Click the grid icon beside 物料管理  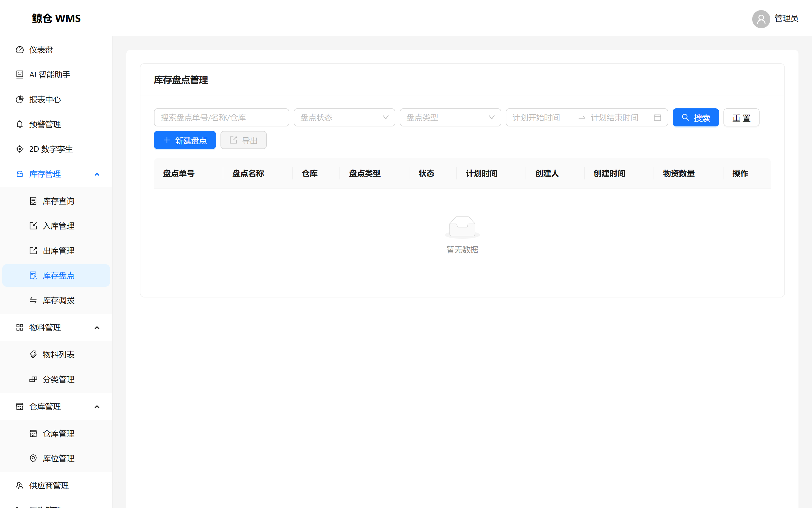20,328
